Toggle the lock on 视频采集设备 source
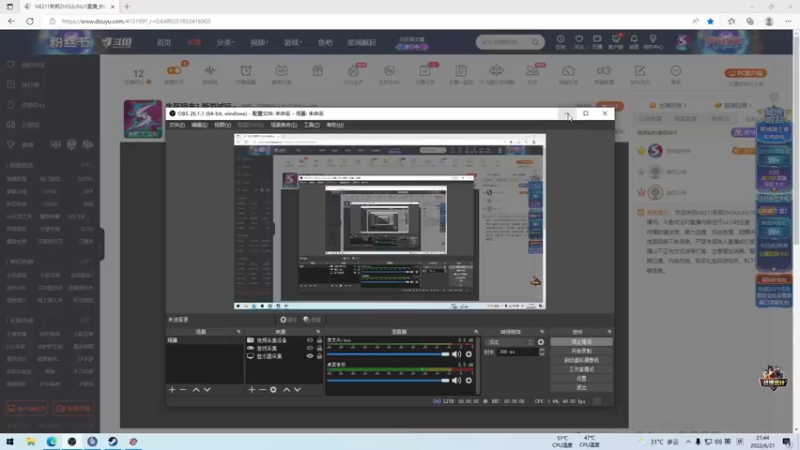Viewport: 800px width, 450px height. click(319, 340)
